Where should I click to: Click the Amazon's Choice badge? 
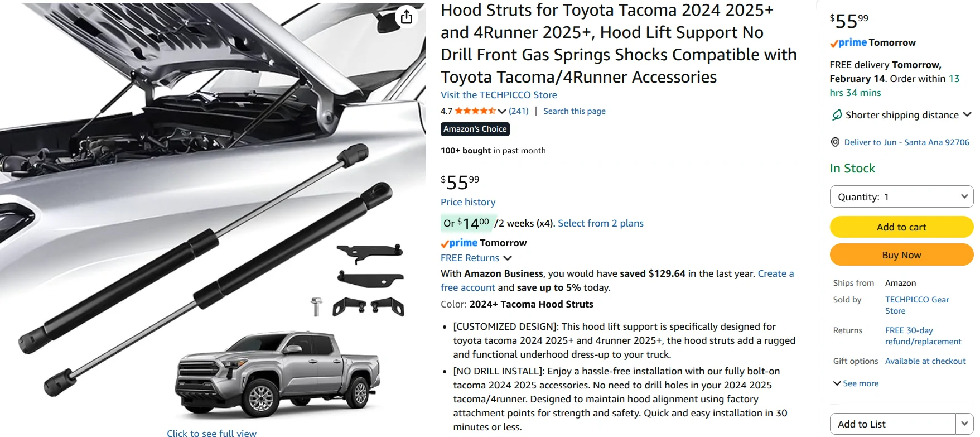(x=475, y=129)
